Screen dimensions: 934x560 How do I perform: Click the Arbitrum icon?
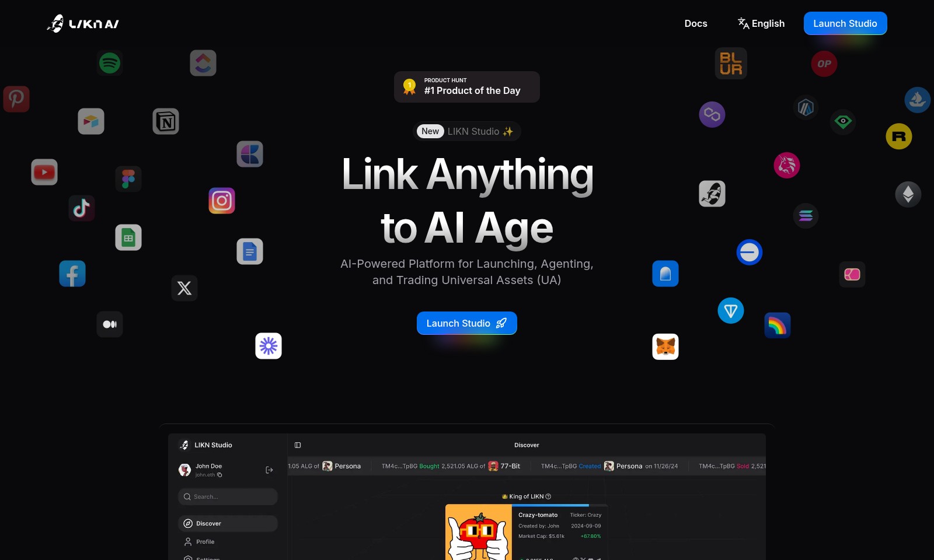pos(806,107)
